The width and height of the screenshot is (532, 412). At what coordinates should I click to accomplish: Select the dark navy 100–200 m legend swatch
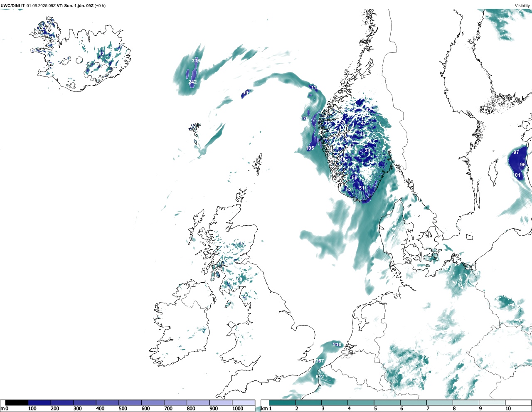point(39,402)
